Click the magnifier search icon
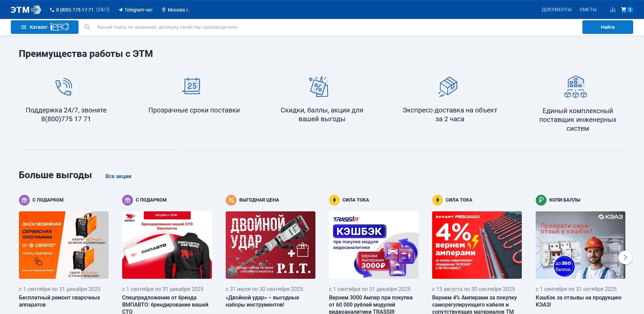This screenshot has height=314, width=644. point(87,27)
